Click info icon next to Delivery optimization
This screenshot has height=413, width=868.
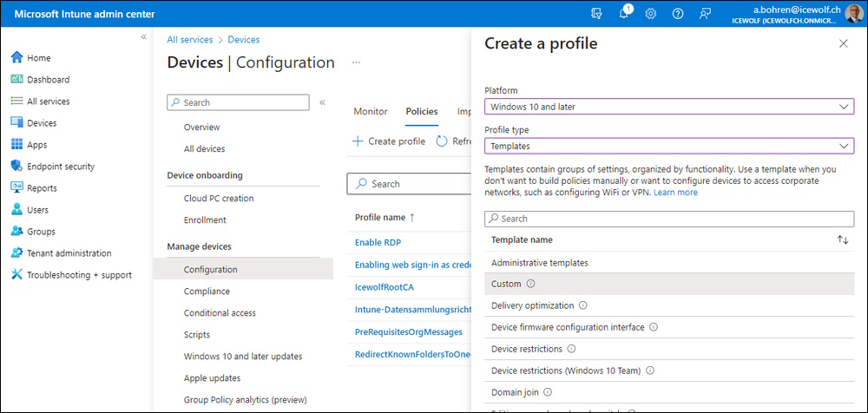(x=583, y=305)
